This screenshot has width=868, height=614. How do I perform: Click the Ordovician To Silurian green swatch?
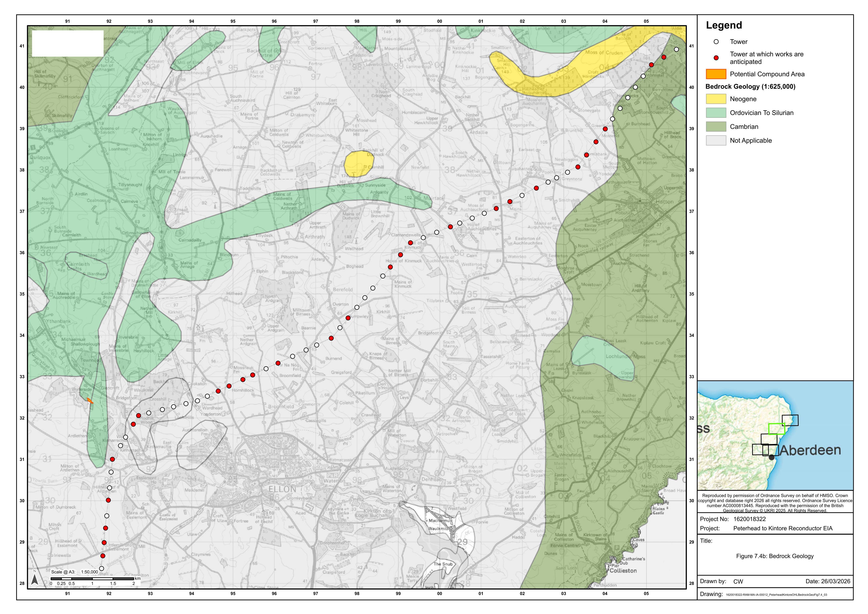click(716, 113)
